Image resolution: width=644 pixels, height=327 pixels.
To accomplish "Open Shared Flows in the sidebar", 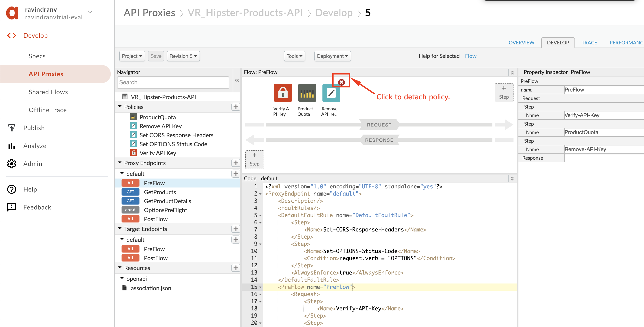I will (x=48, y=92).
